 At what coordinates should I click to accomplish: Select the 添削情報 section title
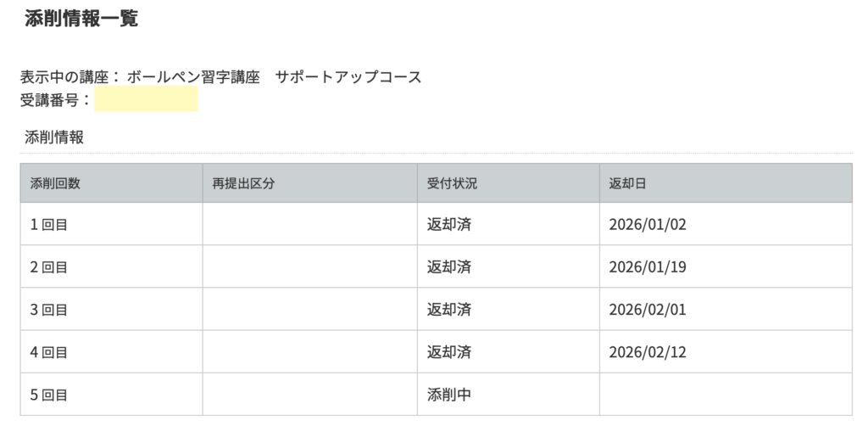tap(54, 137)
